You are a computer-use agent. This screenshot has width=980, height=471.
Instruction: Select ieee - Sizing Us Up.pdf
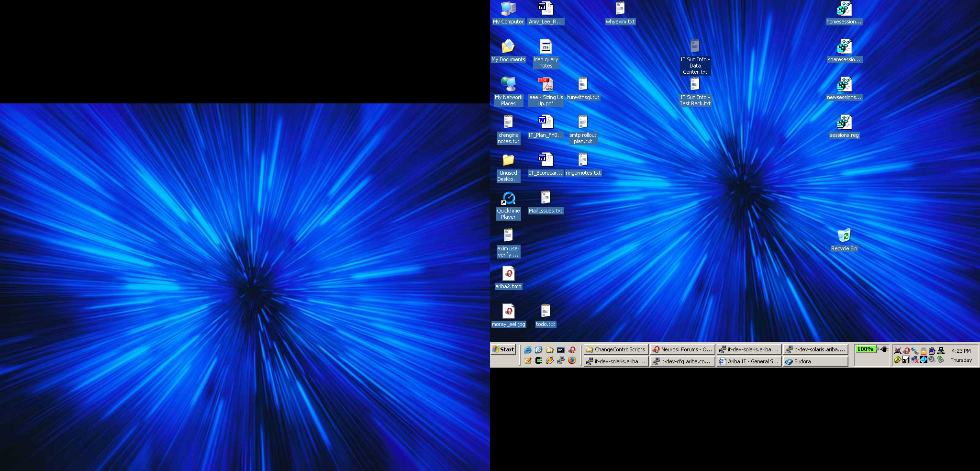pos(546,92)
